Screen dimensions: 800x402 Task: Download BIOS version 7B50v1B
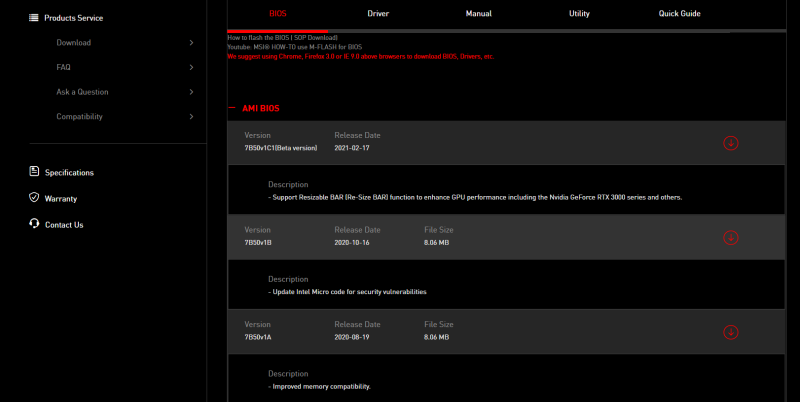tap(731, 238)
